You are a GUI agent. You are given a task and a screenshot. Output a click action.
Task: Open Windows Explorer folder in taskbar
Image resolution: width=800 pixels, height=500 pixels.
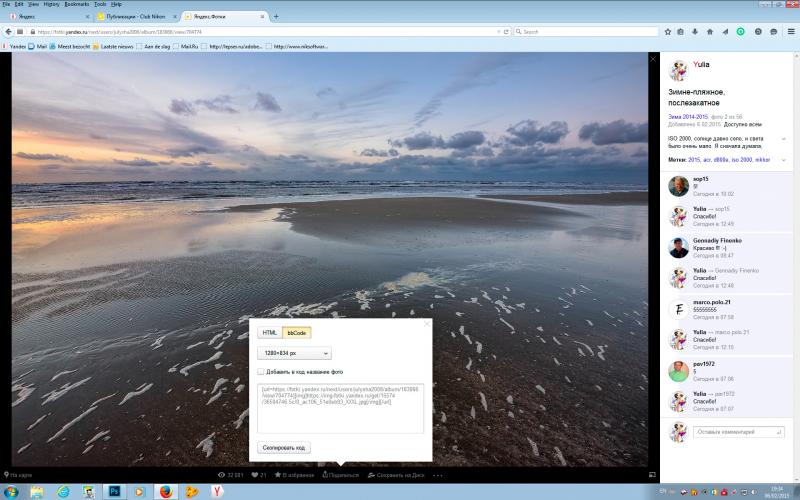click(x=37, y=492)
